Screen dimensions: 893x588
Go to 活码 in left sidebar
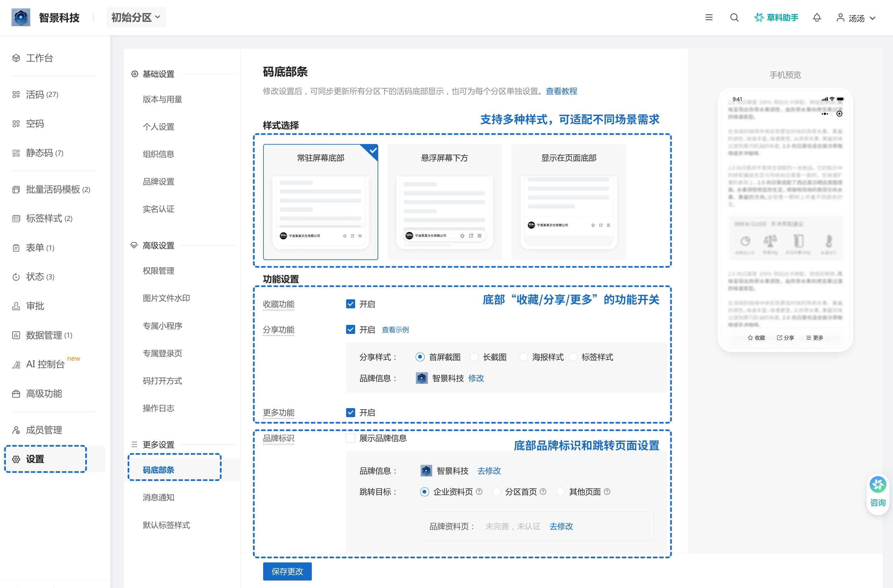[x=35, y=94]
